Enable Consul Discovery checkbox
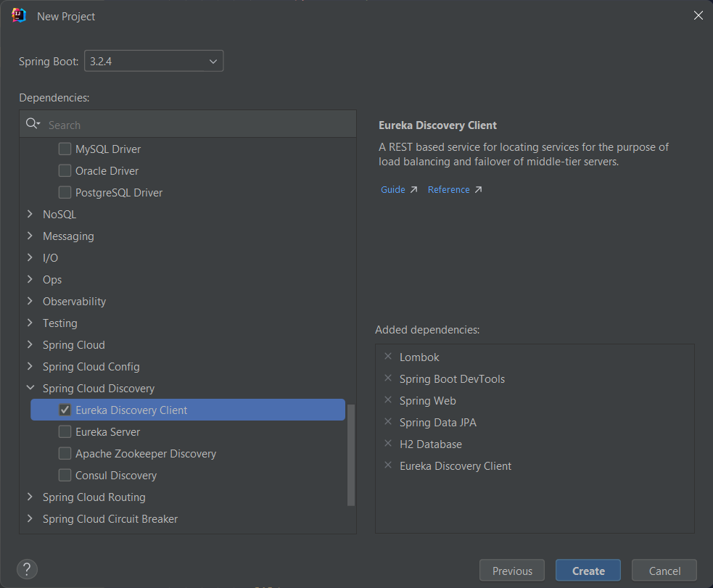Screen dimensions: 713x588 tap(65, 476)
